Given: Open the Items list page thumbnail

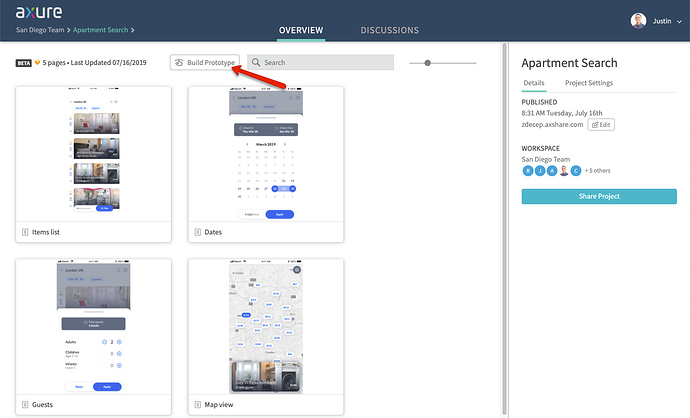Looking at the screenshot, I should pyautogui.click(x=93, y=154).
